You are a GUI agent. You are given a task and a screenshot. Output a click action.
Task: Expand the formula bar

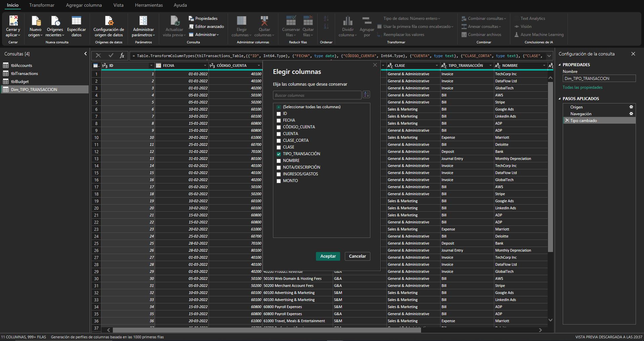(549, 56)
